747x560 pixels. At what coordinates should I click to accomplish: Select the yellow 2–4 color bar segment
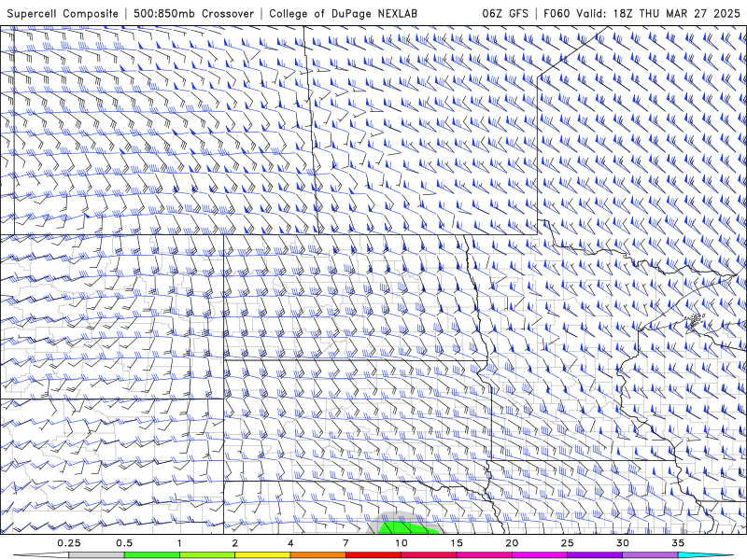coord(262,555)
